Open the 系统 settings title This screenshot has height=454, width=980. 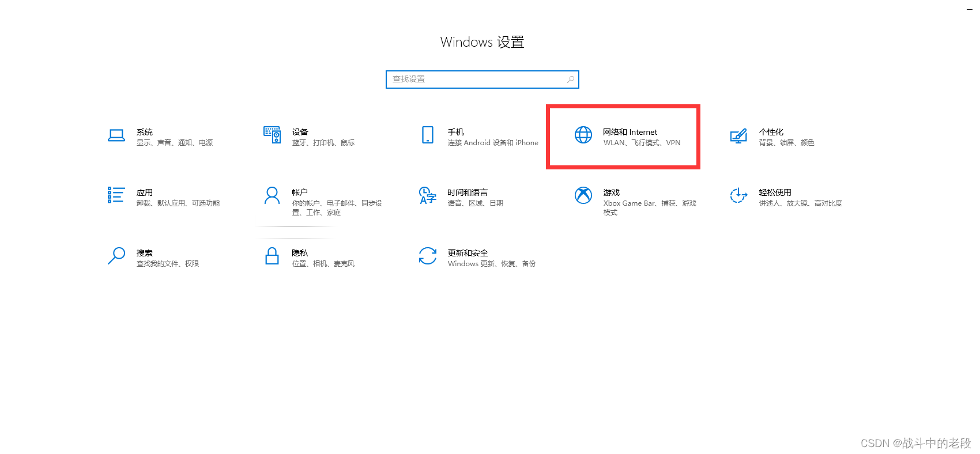tap(145, 132)
